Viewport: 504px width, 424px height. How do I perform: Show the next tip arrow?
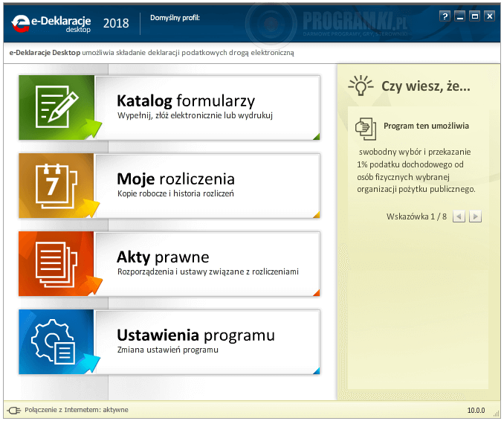click(475, 216)
